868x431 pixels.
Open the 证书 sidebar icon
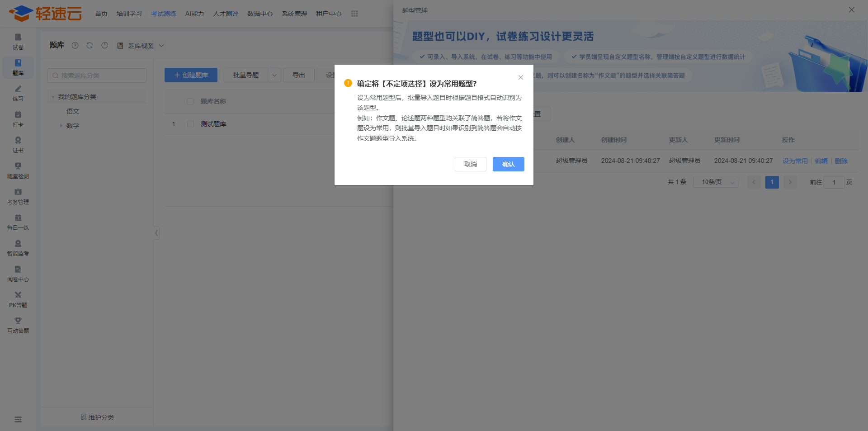[x=18, y=144]
